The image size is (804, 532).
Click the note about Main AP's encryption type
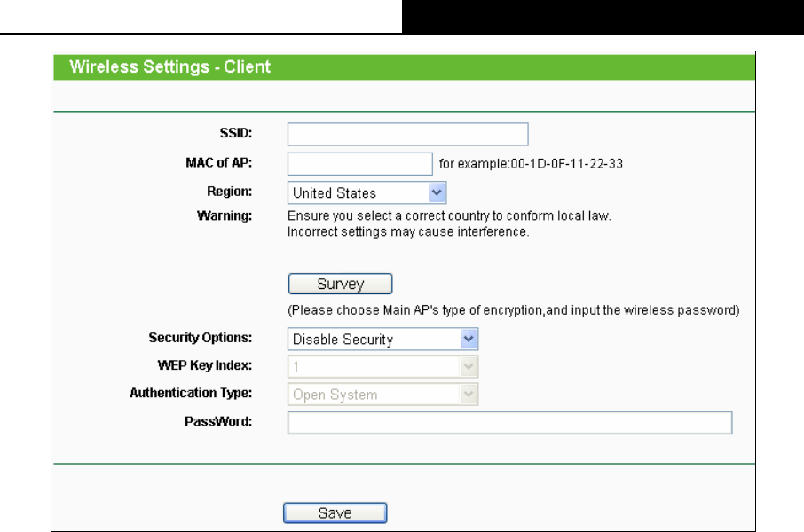click(513, 310)
